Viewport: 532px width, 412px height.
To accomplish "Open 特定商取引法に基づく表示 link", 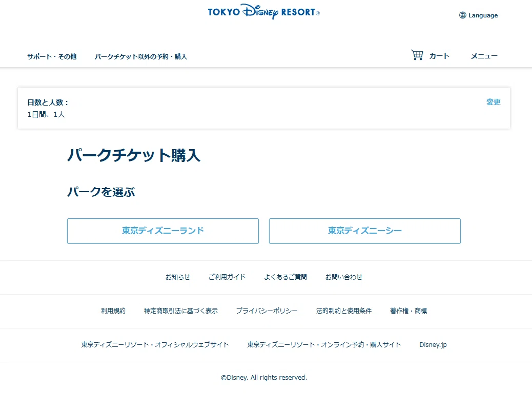I will pos(181,311).
